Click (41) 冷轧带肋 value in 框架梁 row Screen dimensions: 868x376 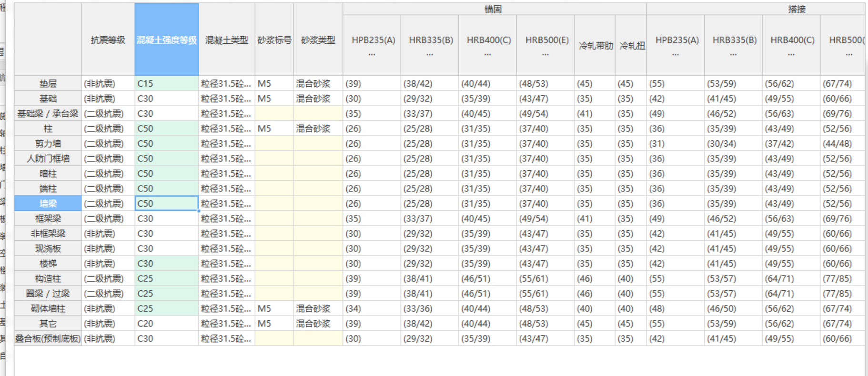coord(595,218)
